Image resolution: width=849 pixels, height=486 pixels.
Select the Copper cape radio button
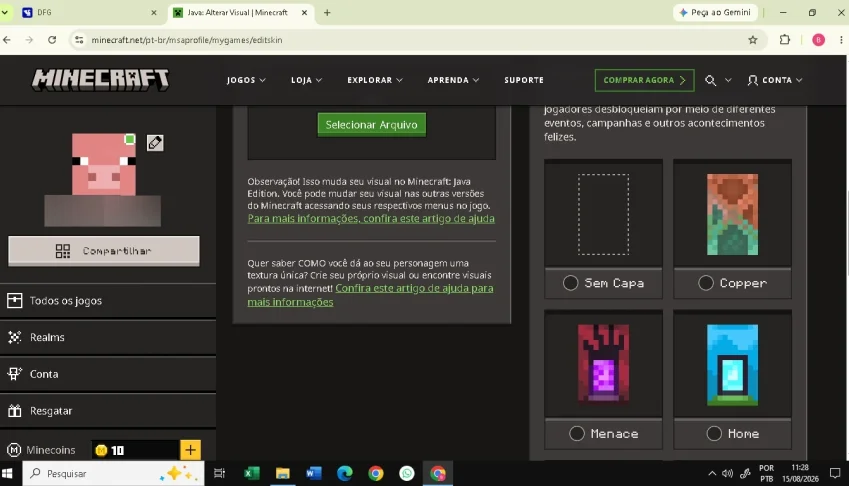point(706,283)
